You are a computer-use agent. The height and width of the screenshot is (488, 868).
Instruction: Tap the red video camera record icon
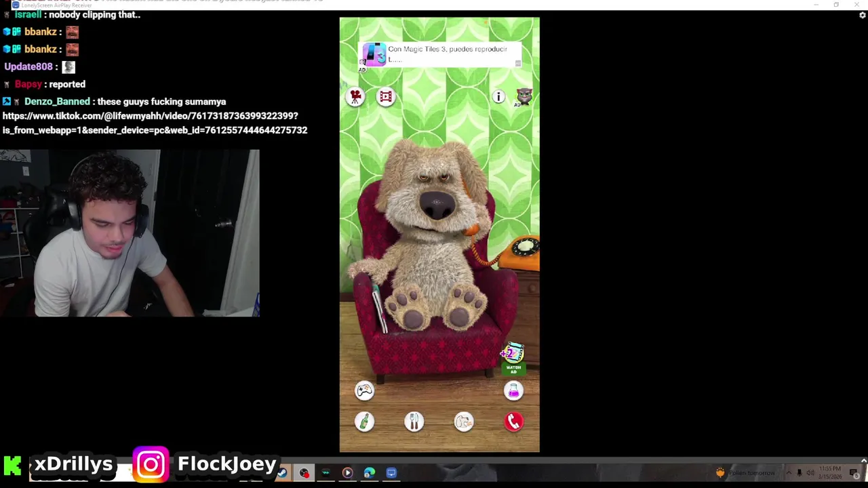pyautogui.click(x=355, y=97)
